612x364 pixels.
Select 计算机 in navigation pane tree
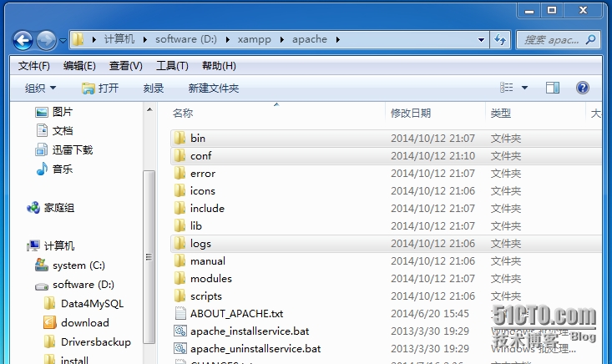pyautogui.click(x=50, y=245)
